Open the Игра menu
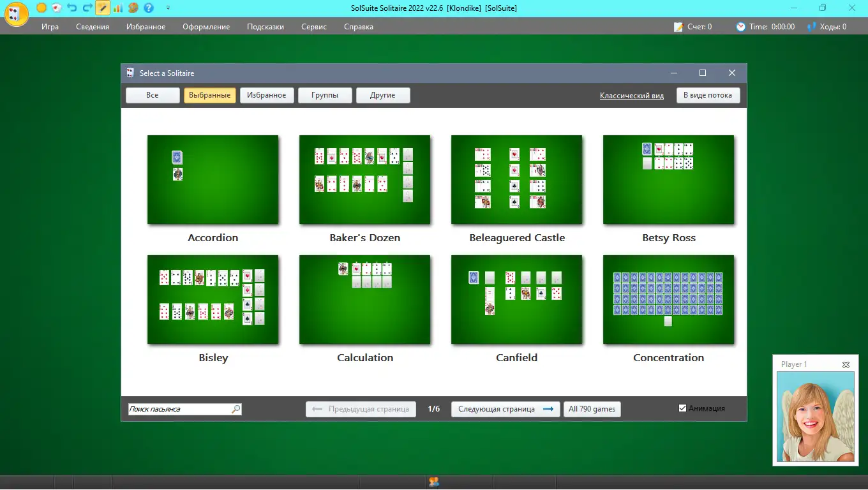868x490 pixels. (50, 27)
